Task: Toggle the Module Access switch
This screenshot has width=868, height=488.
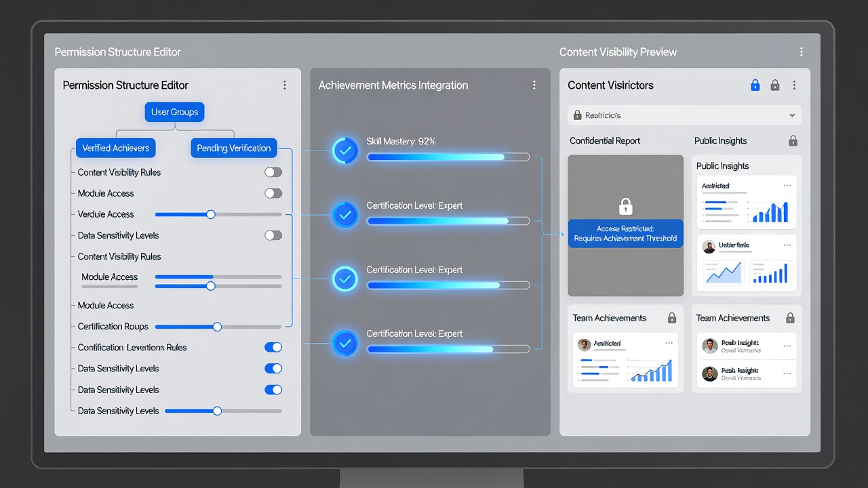Action: pyautogui.click(x=273, y=193)
